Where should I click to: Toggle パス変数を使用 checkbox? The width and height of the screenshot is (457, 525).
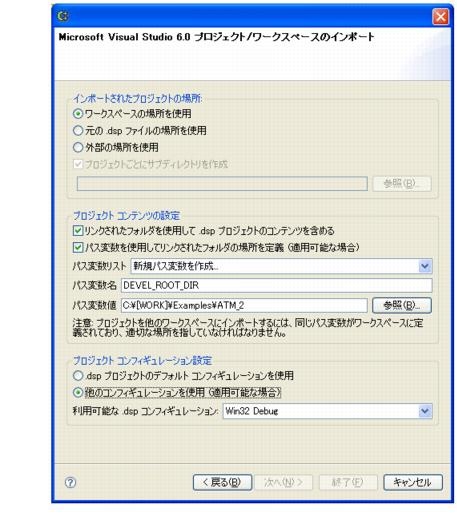pyautogui.click(x=78, y=247)
